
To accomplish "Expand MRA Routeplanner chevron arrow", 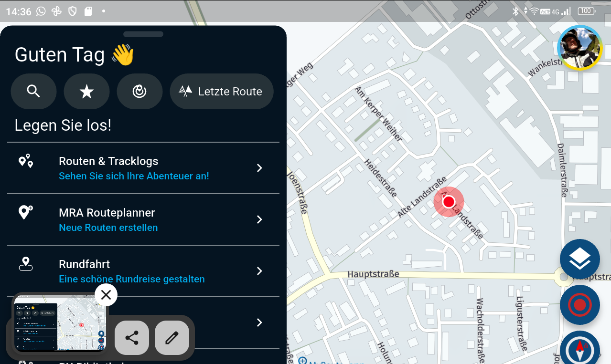I will 259,219.
